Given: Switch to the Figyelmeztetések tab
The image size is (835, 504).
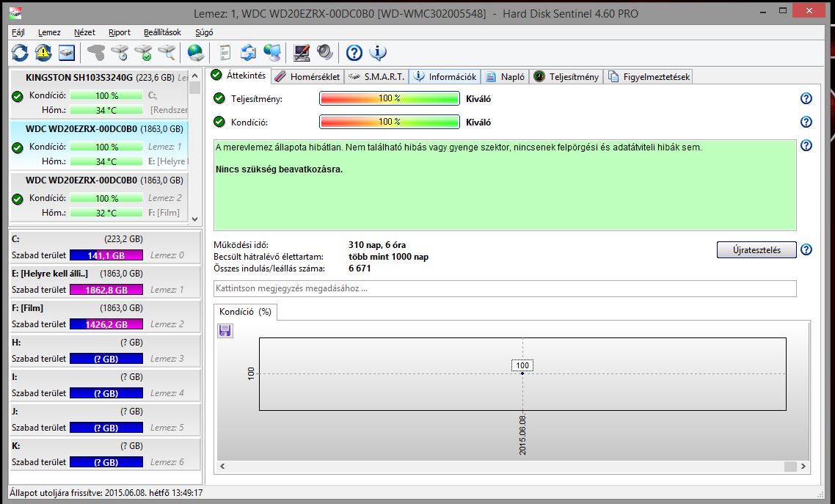Looking at the screenshot, I should [x=648, y=76].
